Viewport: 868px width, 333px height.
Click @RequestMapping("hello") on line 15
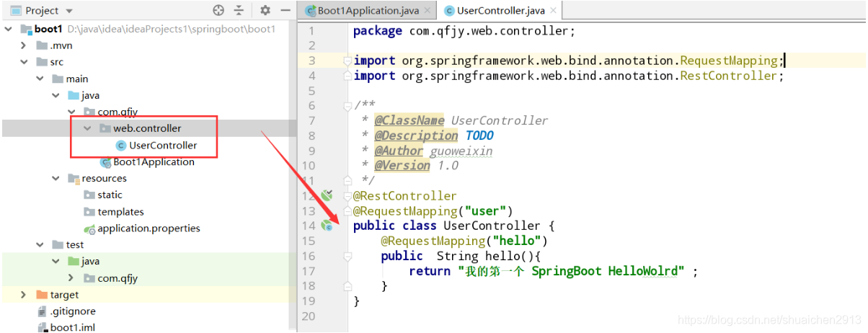[x=464, y=241]
